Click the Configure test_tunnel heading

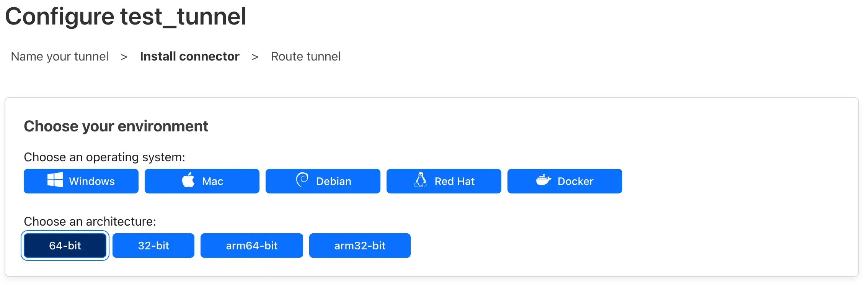click(x=127, y=16)
